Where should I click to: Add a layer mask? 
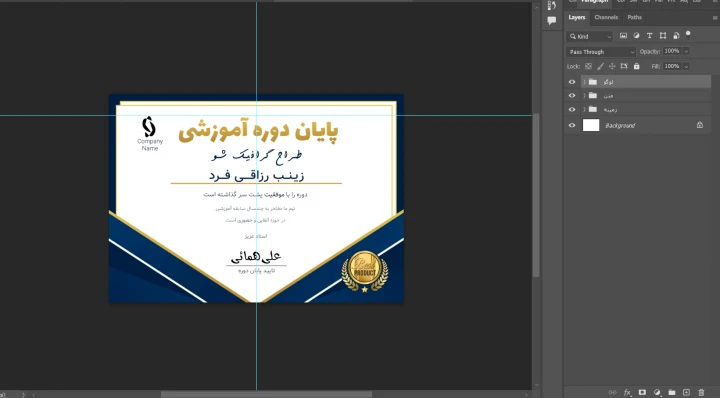[x=642, y=392]
